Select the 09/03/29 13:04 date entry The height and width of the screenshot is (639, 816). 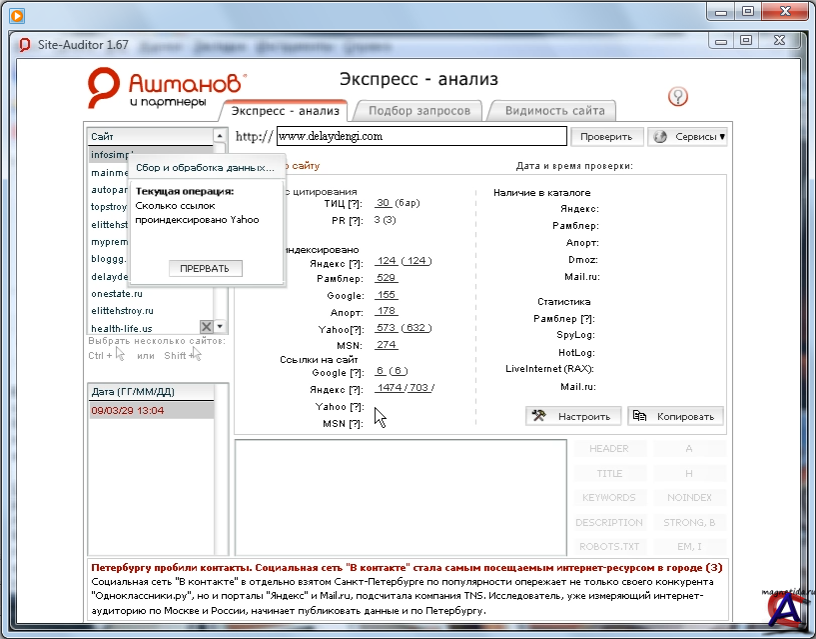pyautogui.click(x=128, y=410)
